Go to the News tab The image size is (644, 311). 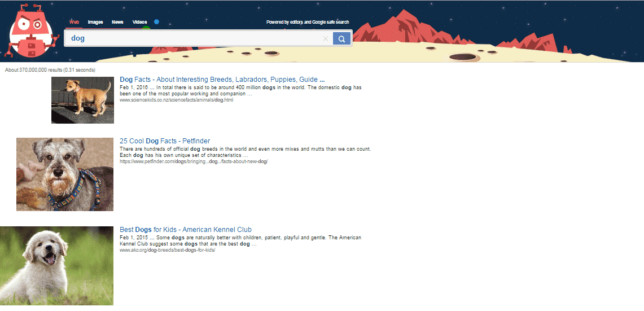(117, 22)
